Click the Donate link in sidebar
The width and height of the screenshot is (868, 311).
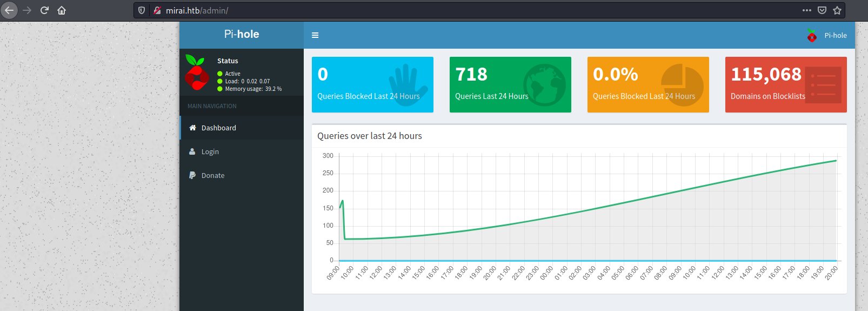point(212,175)
